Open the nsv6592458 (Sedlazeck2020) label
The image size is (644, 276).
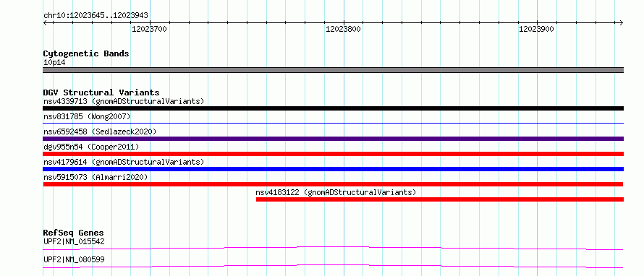click(100, 131)
